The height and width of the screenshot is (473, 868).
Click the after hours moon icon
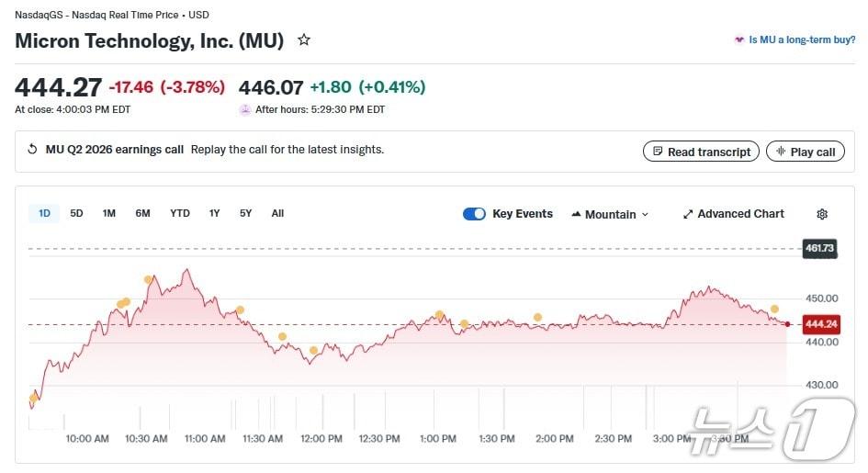[245, 109]
